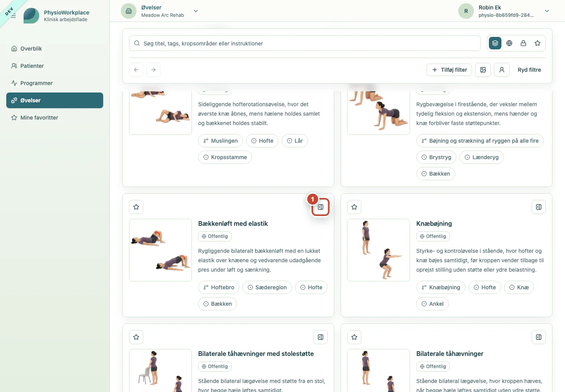The width and height of the screenshot is (565, 392).
Task: Select the globe public exercises filter
Action: [509, 43]
